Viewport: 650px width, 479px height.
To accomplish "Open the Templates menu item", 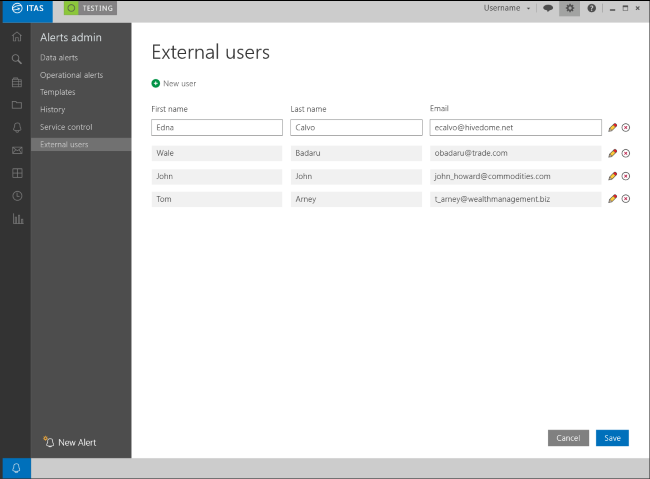I will click(58, 92).
